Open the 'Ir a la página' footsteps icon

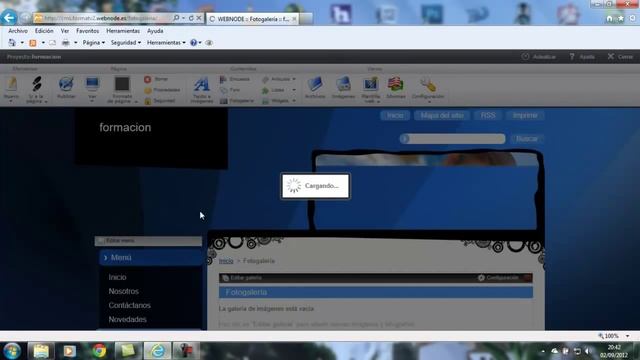click(x=37, y=84)
